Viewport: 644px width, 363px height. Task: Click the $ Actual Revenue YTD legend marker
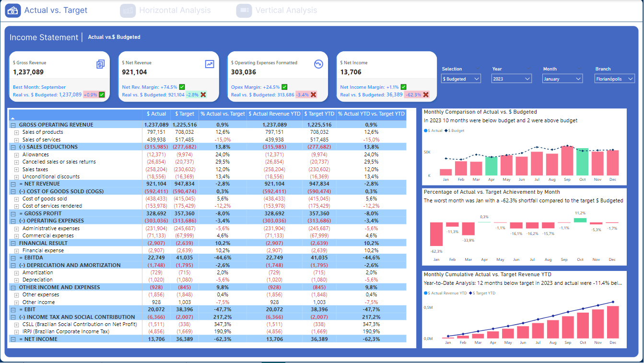tap(425, 293)
